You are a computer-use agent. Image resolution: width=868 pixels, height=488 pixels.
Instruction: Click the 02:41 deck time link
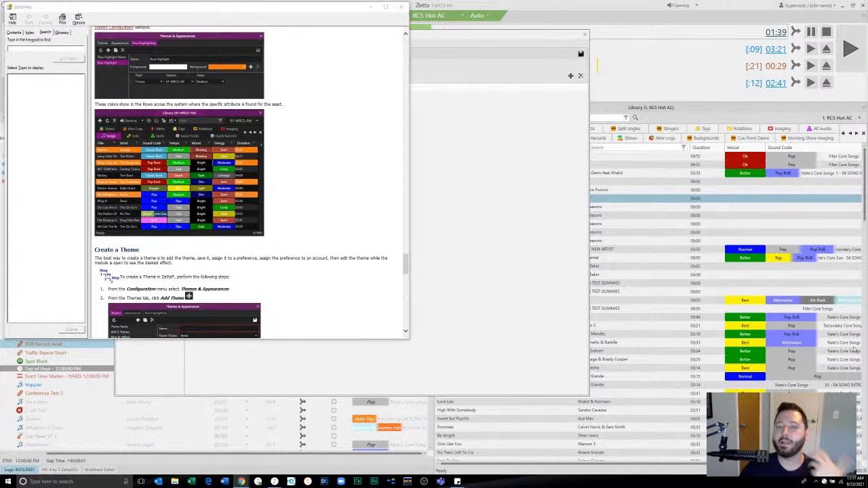tap(775, 83)
